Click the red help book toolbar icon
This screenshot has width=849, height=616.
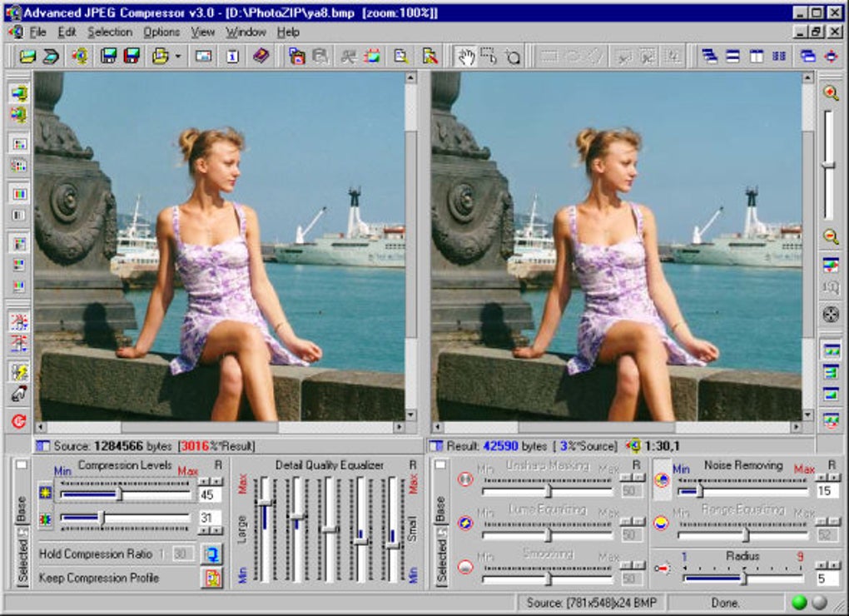[x=261, y=57]
